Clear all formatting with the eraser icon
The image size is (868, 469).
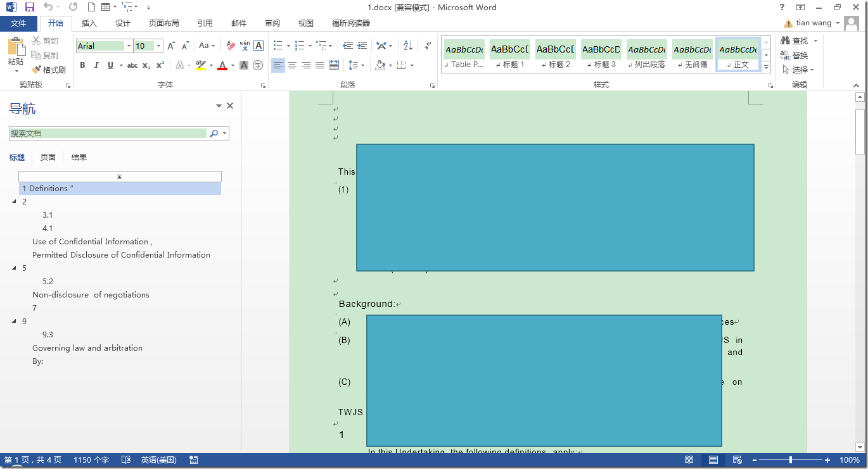pos(230,46)
